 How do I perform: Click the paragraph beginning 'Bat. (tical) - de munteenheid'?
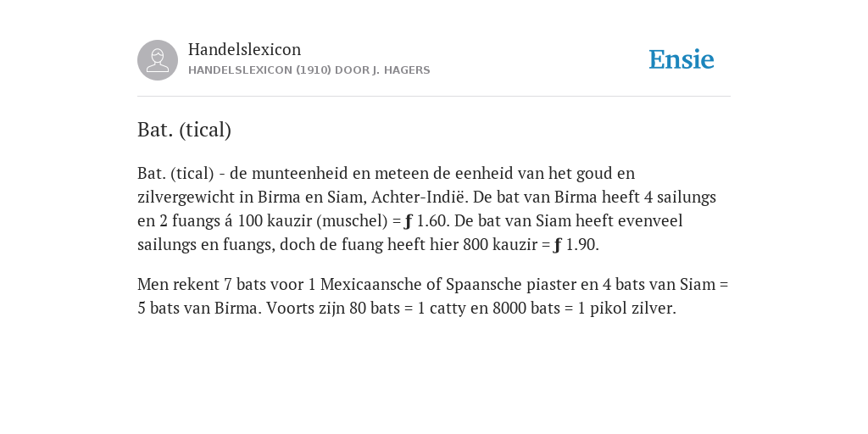pyautogui.click(x=427, y=209)
